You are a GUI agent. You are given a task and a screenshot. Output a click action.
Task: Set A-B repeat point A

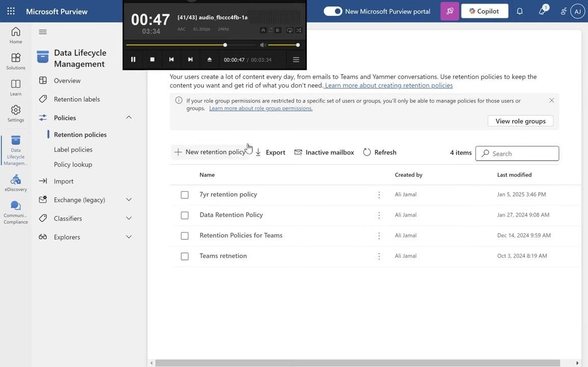click(263, 30)
